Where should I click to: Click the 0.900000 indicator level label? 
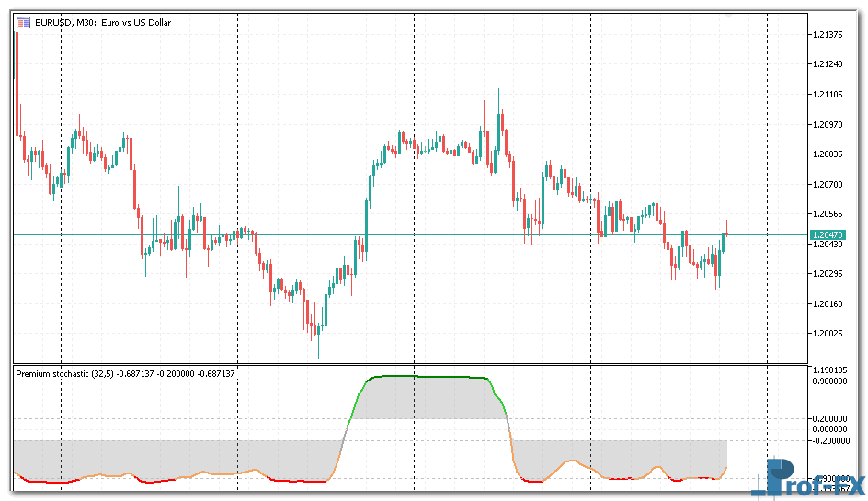point(831,381)
